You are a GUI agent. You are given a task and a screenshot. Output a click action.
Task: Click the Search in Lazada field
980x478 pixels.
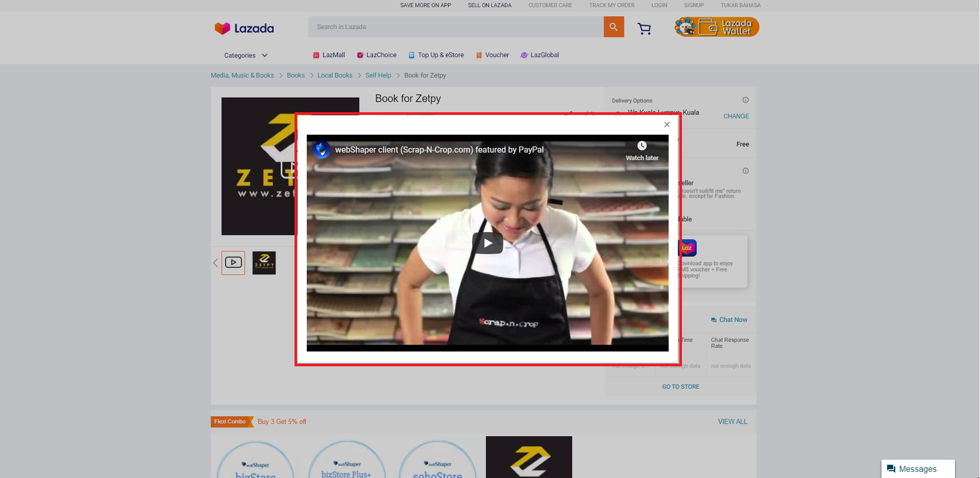tap(456, 27)
